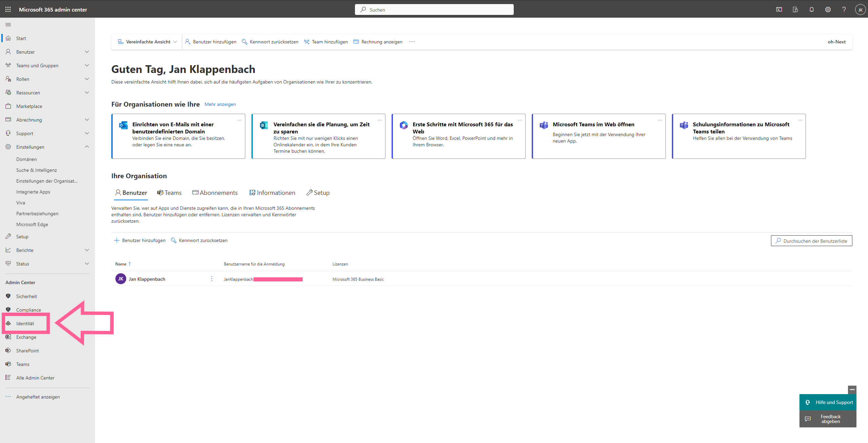Open the Vereinfachte Ansicht dropdown
The image size is (868, 443).
147,42
